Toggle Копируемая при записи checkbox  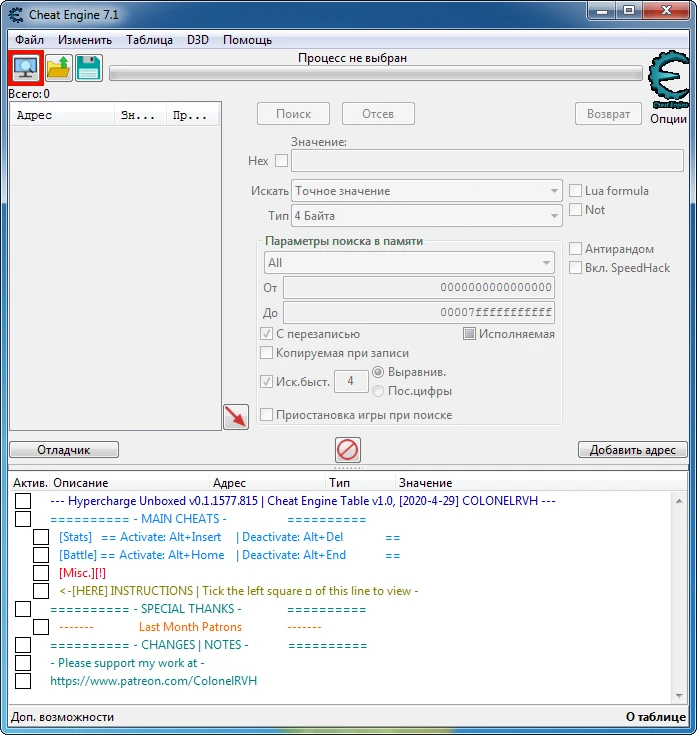(x=266, y=352)
